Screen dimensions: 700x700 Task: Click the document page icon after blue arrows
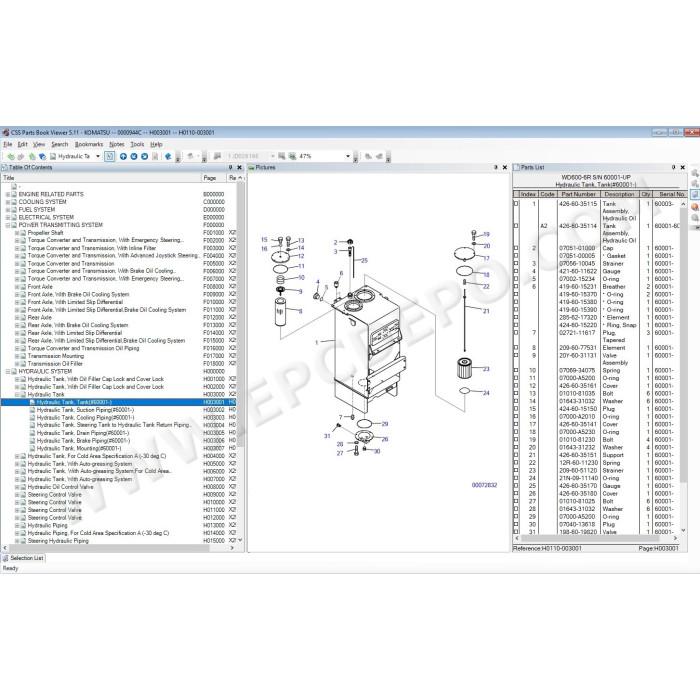(x=155, y=156)
